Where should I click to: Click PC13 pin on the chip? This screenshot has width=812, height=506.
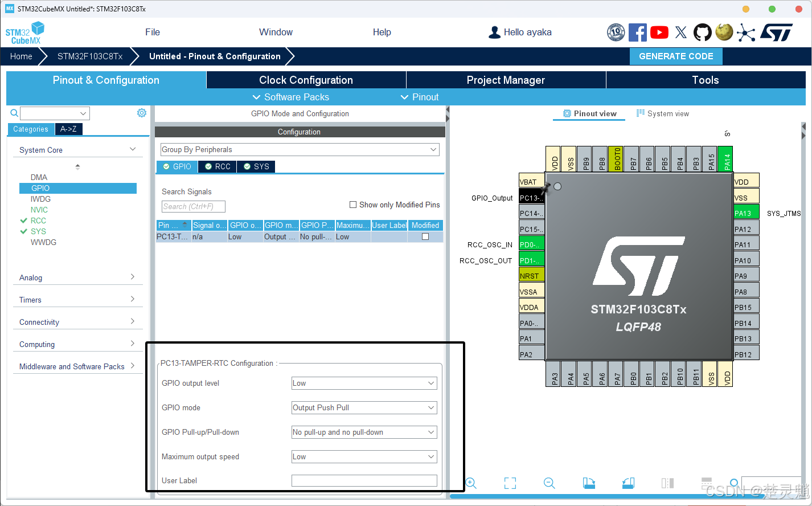tap(531, 198)
